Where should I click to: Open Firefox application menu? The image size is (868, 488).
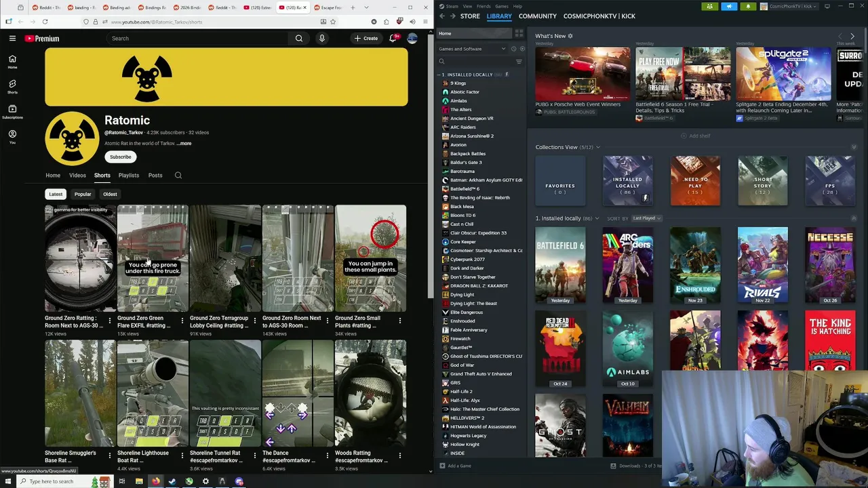425,22
